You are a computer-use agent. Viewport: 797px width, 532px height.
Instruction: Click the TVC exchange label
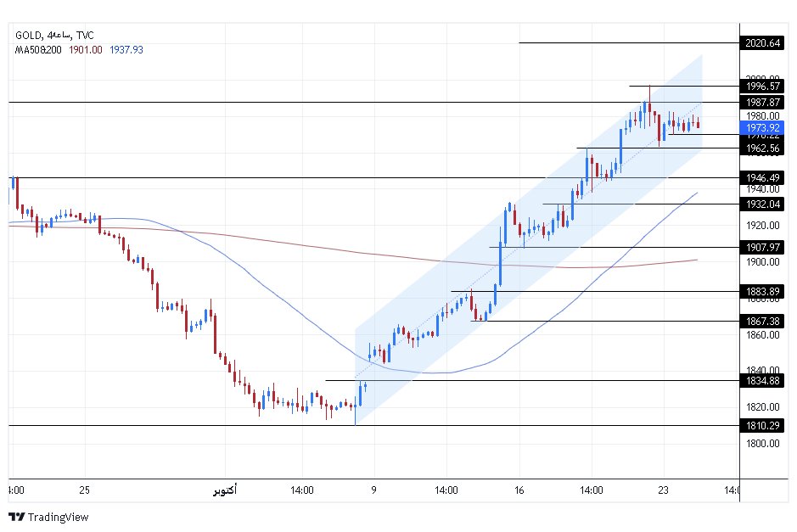[x=84, y=35]
